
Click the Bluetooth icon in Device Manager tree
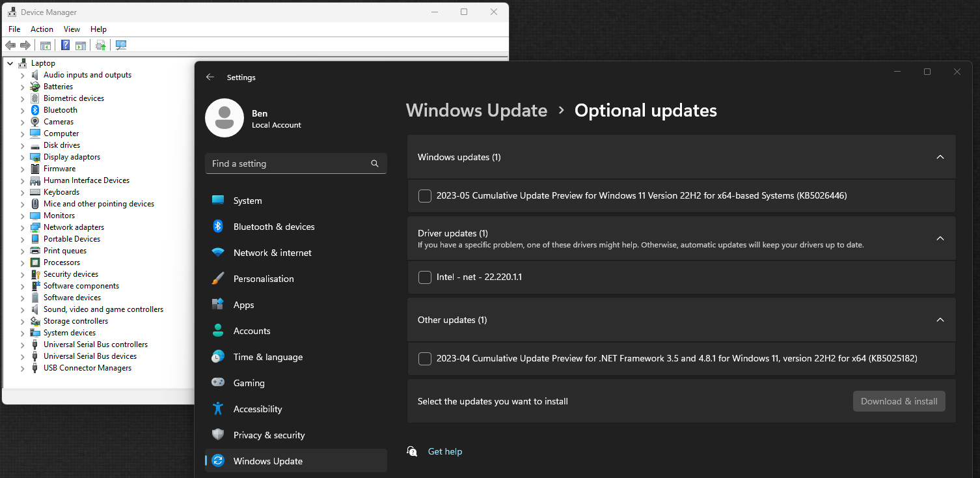coord(35,110)
